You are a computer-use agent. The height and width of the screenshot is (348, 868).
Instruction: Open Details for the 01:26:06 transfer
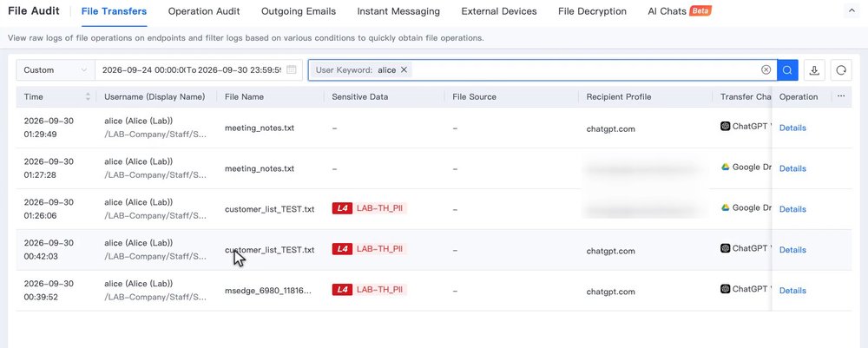792,209
